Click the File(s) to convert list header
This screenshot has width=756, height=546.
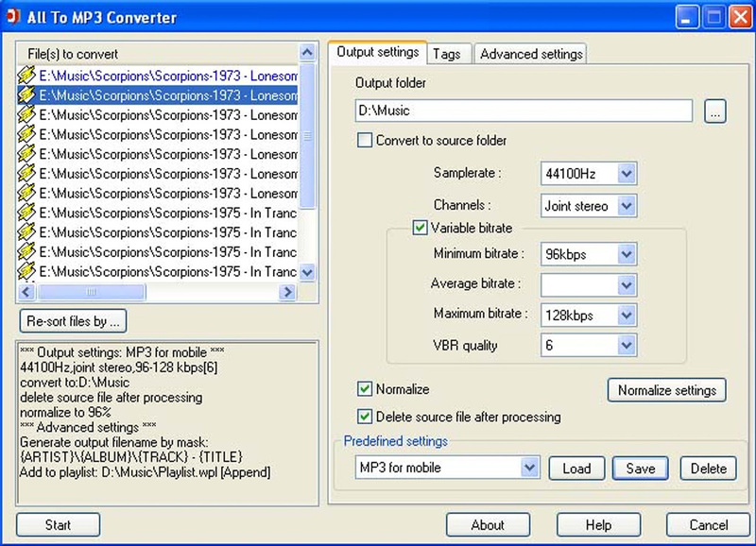coord(158,54)
